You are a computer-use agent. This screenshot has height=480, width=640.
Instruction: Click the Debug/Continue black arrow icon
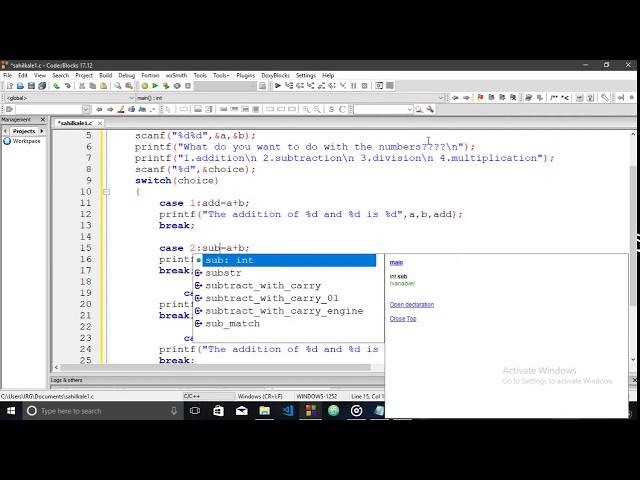point(278,86)
